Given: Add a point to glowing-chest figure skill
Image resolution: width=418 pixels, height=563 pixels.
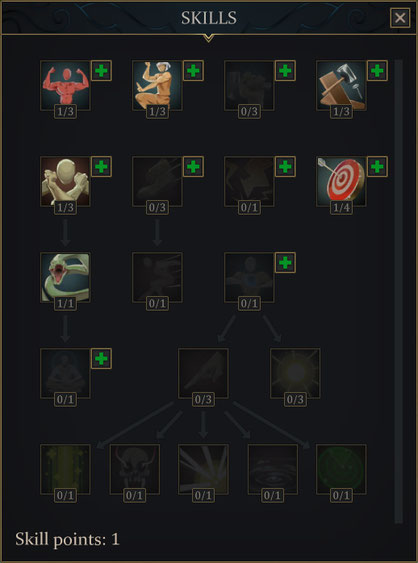Looking at the screenshot, I should coord(285,262).
